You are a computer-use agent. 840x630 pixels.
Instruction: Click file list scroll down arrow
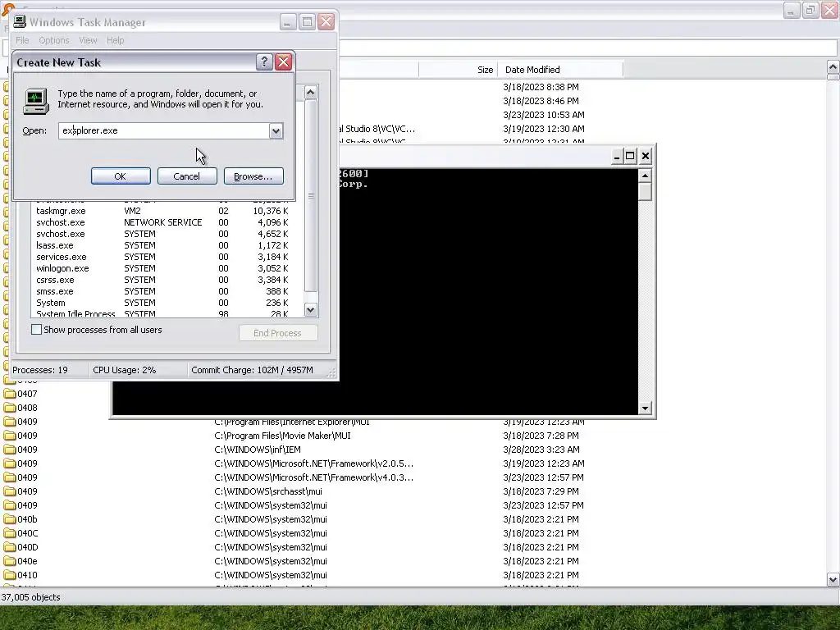833,579
